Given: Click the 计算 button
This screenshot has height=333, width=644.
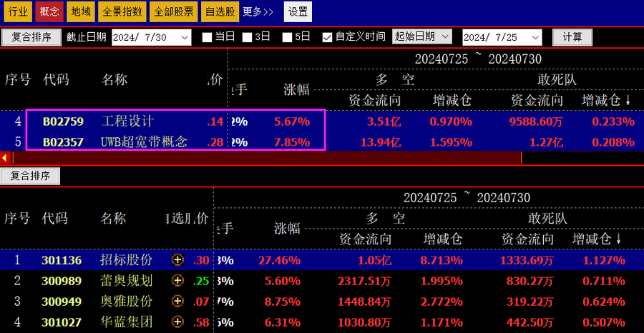Looking at the screenshot, I should (x=572, y=37).
